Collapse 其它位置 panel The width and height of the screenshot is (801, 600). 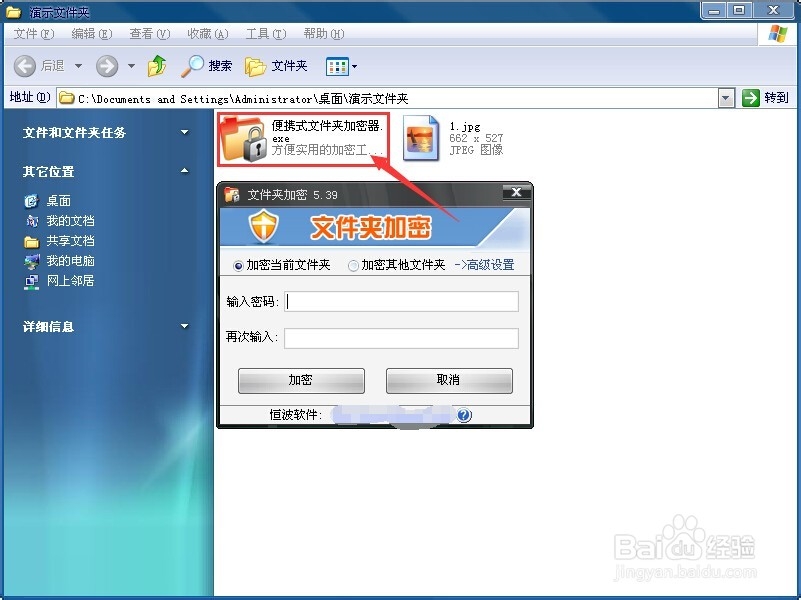pos(185,171)
